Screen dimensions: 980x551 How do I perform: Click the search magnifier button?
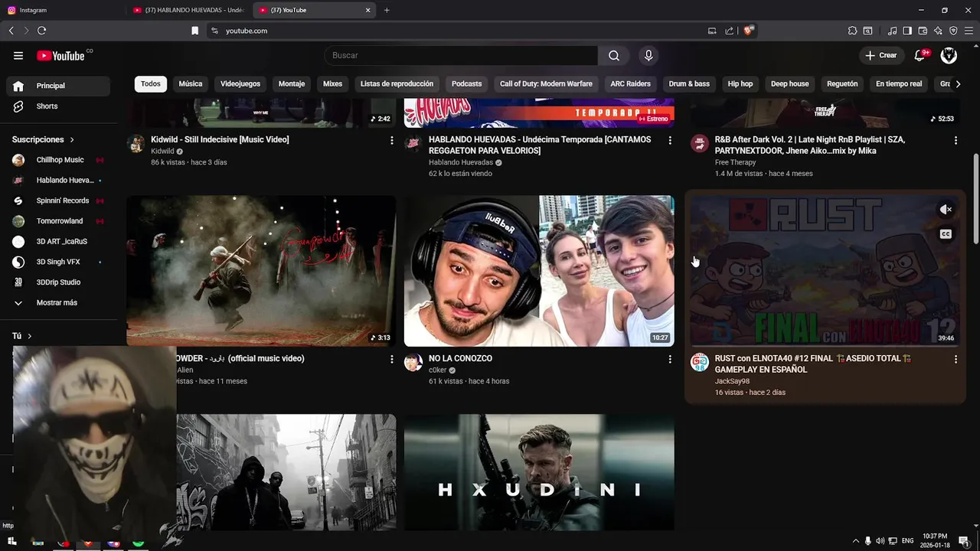tap(614, 55)
